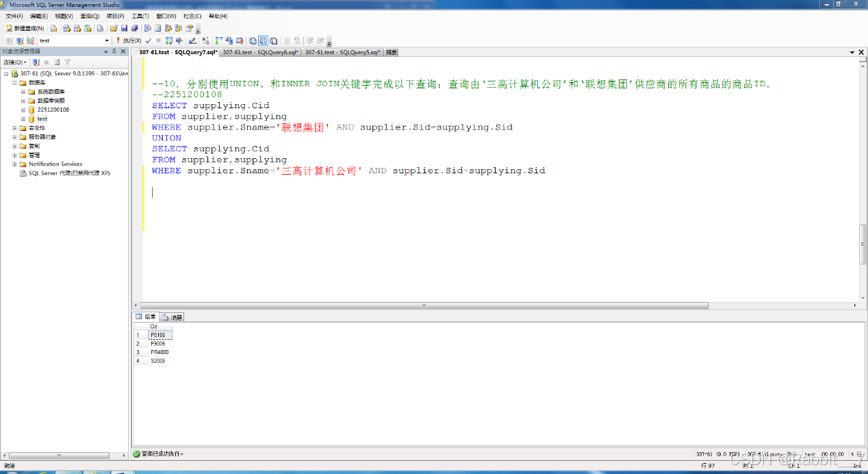Expand the test database node

(23, 118)
